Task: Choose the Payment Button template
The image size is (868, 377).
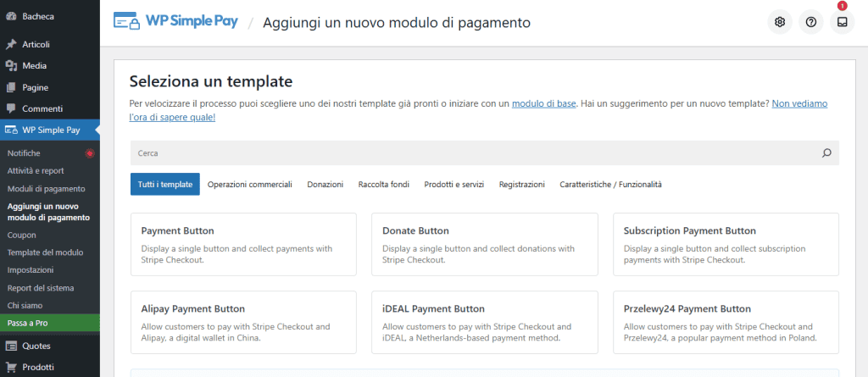Action: (x=243, y=244)
